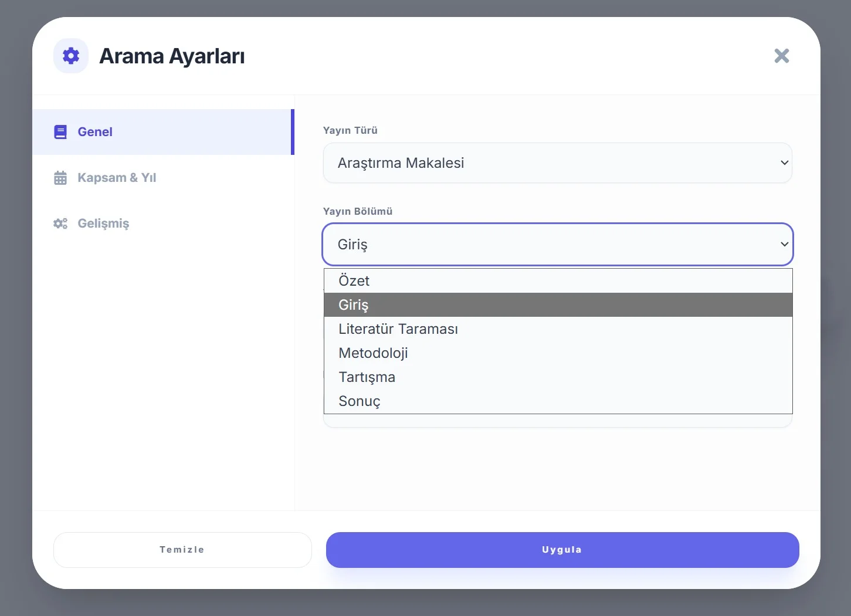Select Sonuç in the dropdown list

click(558, 401)
